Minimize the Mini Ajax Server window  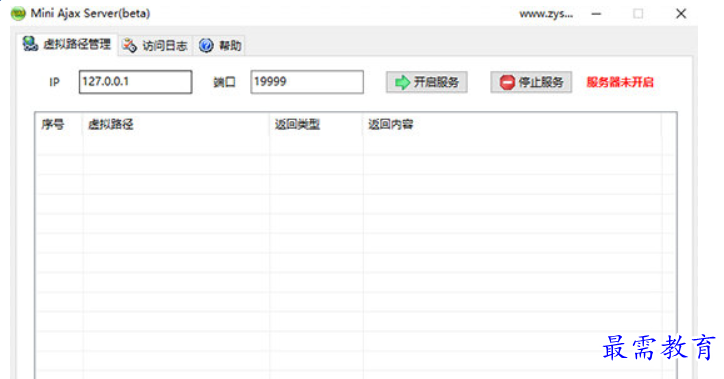[x=597, y=14]
